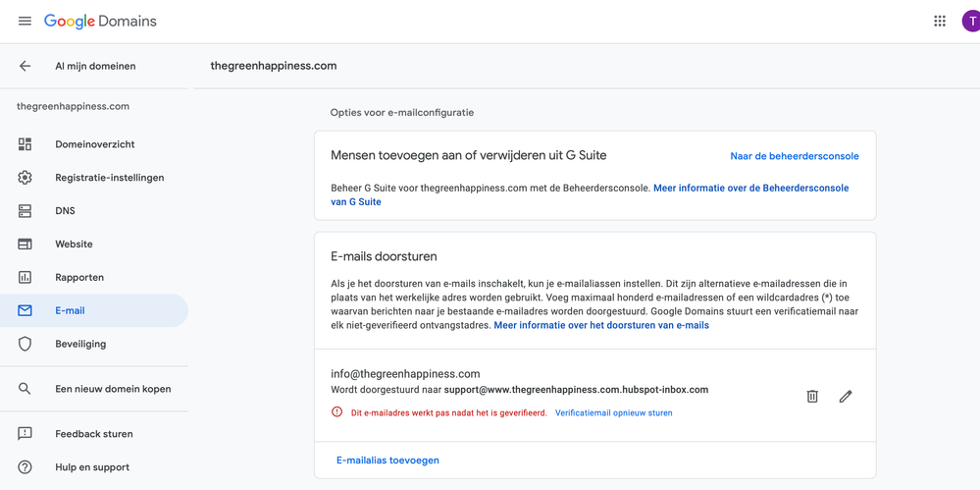Edit the info@ alias with pencil icon

click(846, 396)
